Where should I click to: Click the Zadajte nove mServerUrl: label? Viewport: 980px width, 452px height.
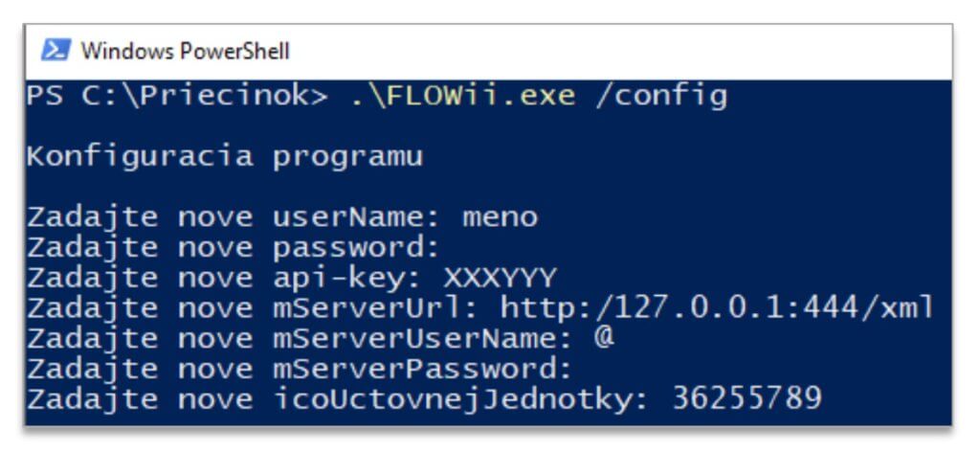pos(253,308)
